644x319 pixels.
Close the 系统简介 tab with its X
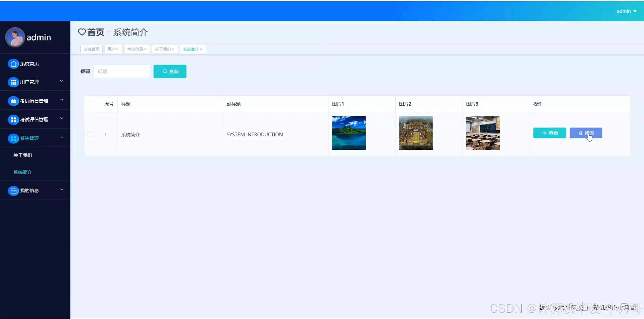point(201,49)
